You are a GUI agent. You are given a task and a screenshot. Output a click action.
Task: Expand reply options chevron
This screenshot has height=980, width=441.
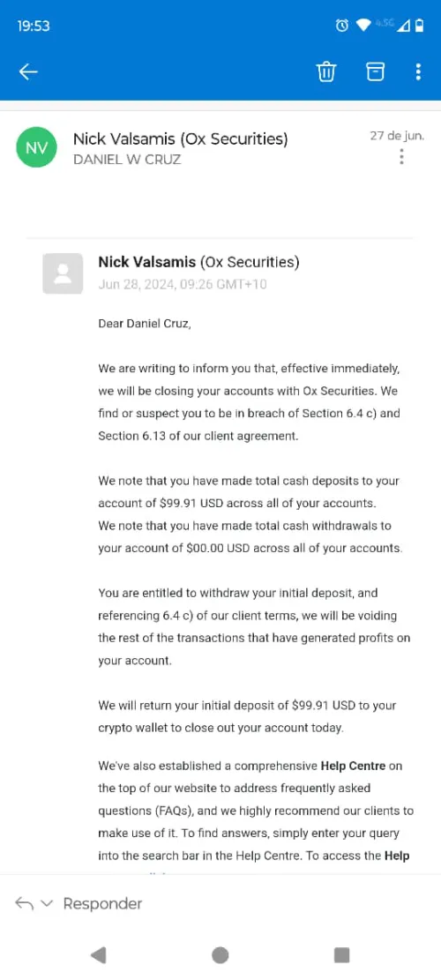point(48,904)
